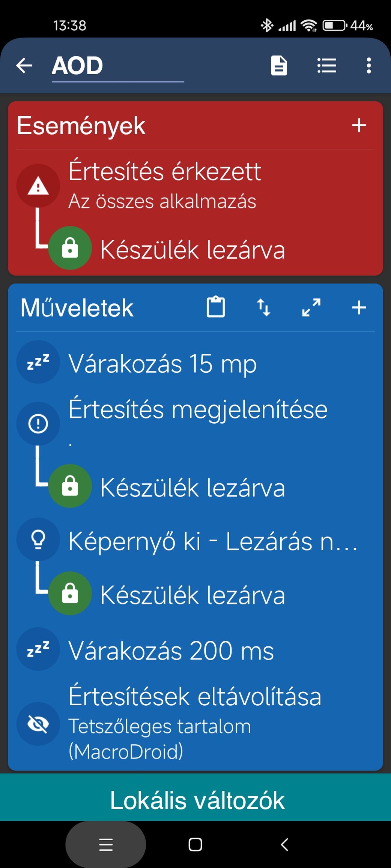Select the Képernyő ki - Lezárás action

(x=195, y=540)
